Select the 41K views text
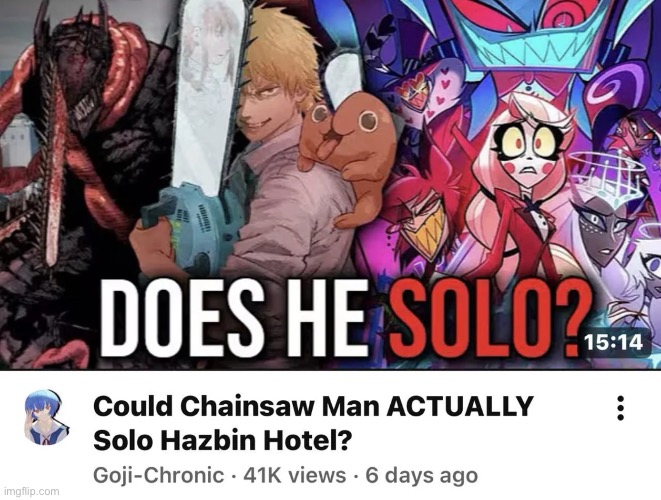 295,476
